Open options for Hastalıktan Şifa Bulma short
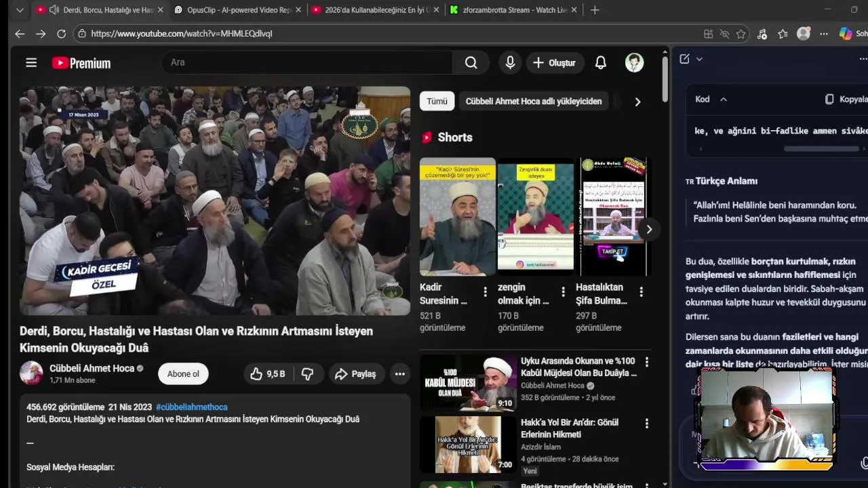868x488 pixels. [x=641, y=291]
